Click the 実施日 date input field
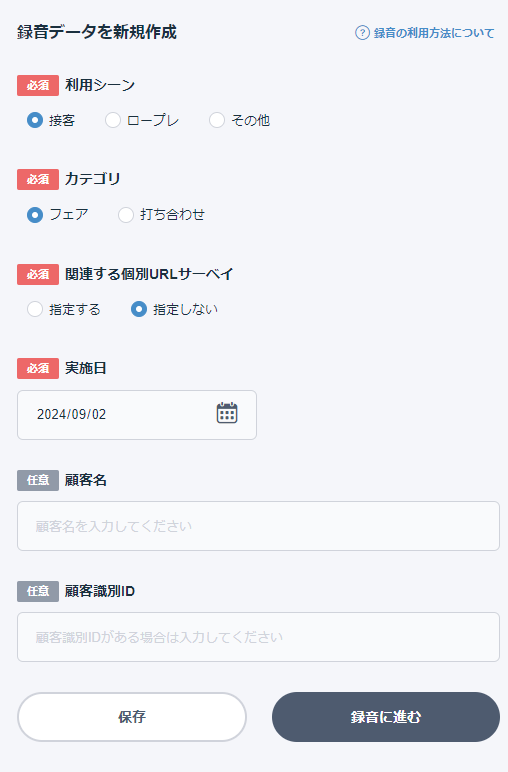The width and height of the screenshot is (508, 772). click(x=137, y=415)
